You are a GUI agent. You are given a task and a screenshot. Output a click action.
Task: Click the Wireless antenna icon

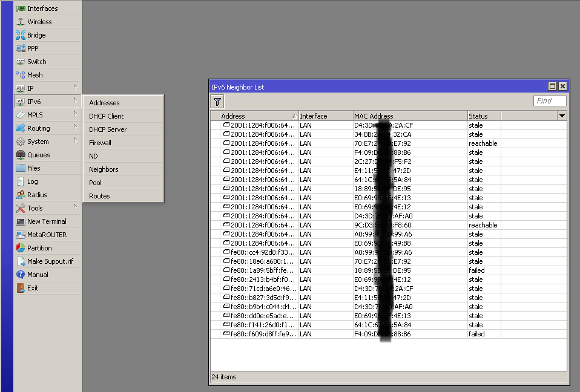21,21
